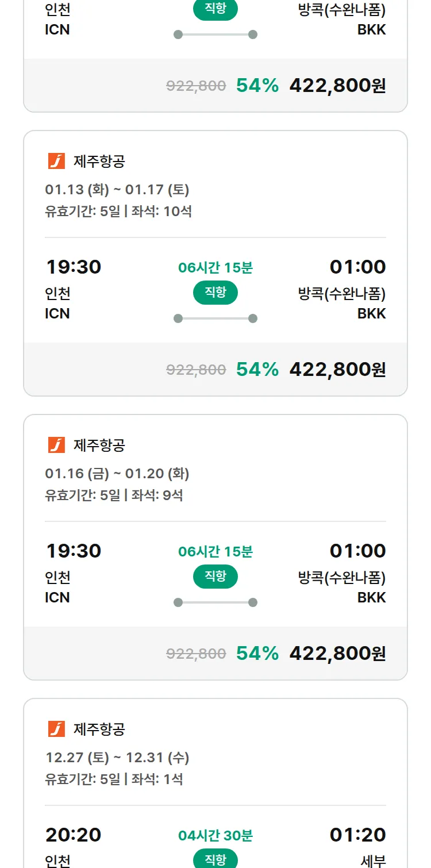
Task: Tap the route line icon in 01.13 card
Action: coord(215,318)
